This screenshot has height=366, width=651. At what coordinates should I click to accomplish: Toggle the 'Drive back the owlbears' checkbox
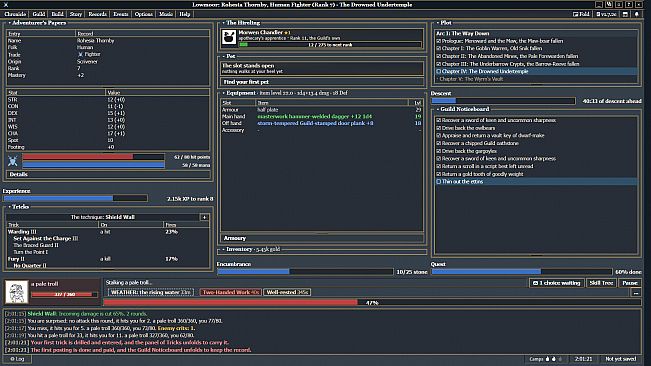pos(438,128)
